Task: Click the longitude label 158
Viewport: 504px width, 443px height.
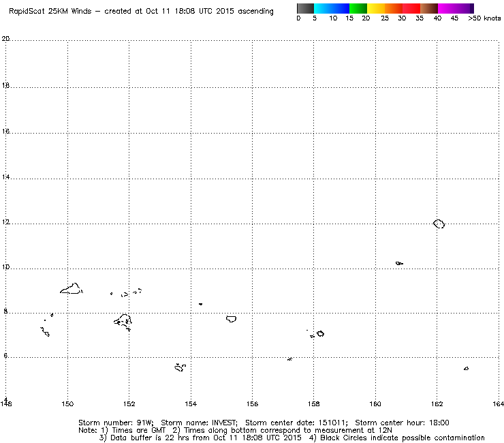Action: 314,403
